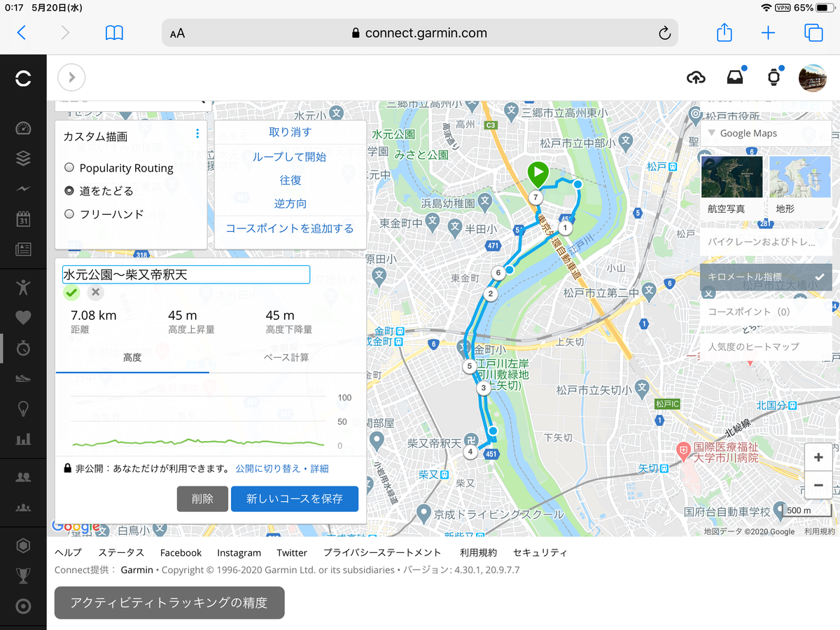Open activities figure icon in sidebar
This screenshot has width=840, height=630.
(23, 287)
